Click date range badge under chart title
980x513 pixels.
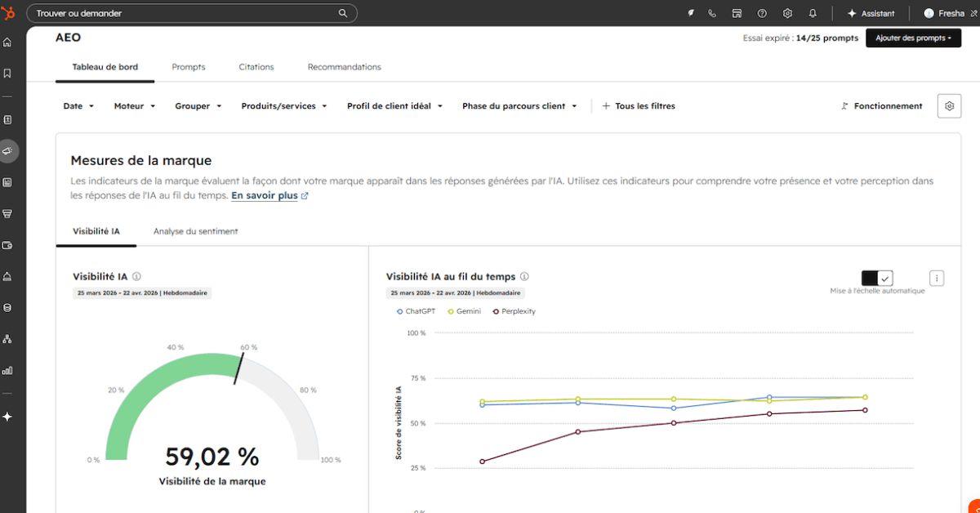(x=456, y=292)
